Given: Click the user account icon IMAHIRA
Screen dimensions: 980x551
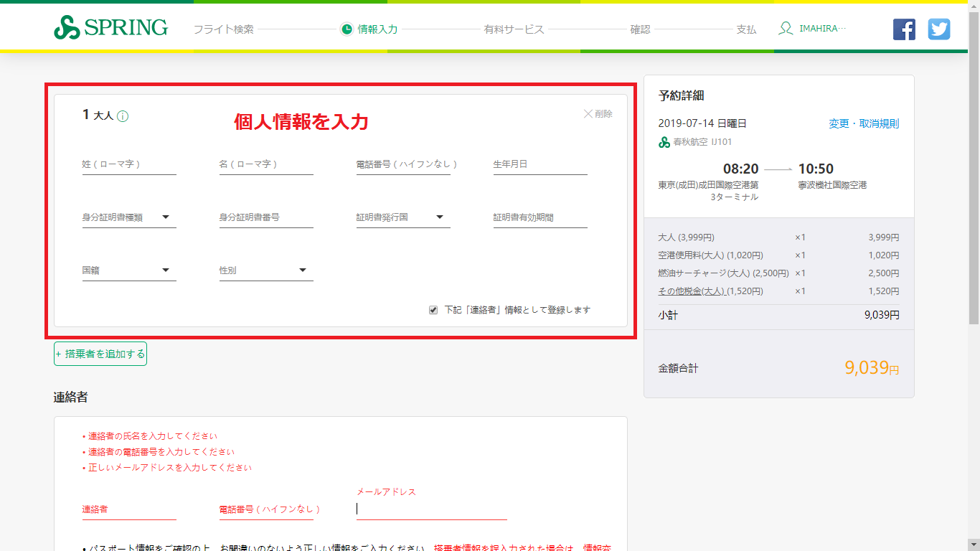Looking at the screenshot, I should [786, 29].
